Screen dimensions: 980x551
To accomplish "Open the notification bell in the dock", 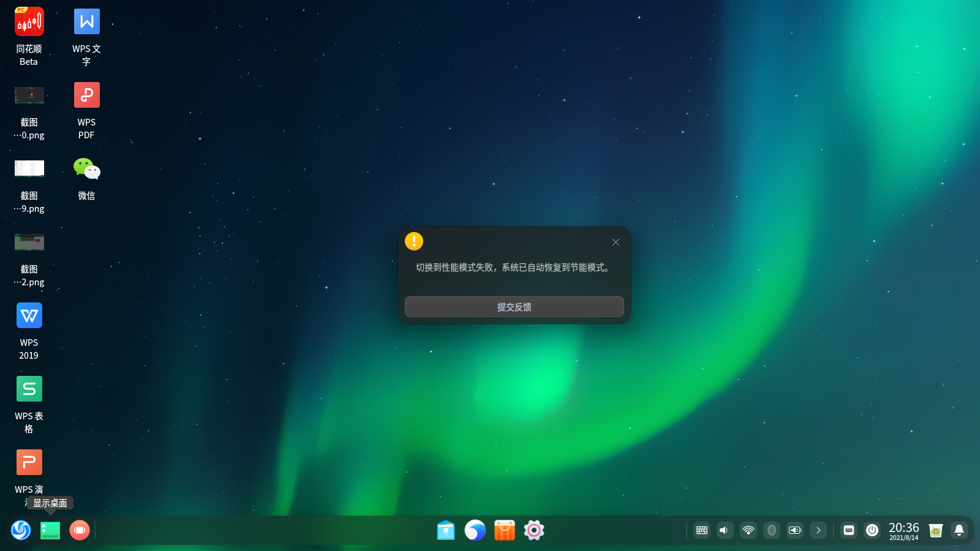I will pyautogui.click(x=959, y=530).
